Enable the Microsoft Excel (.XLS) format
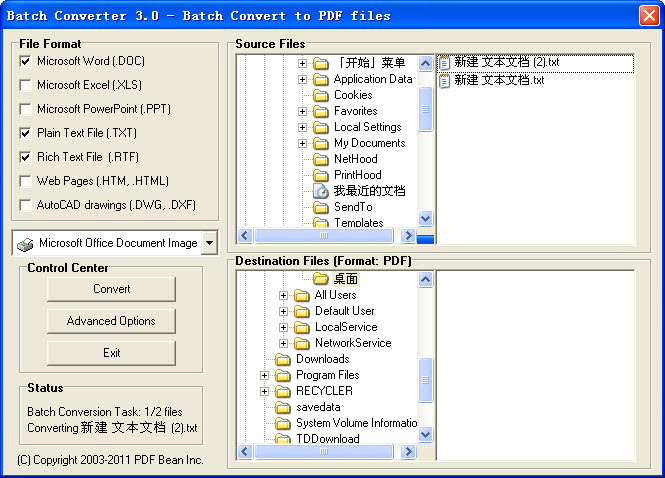The image size is (665, 478). 25,85
